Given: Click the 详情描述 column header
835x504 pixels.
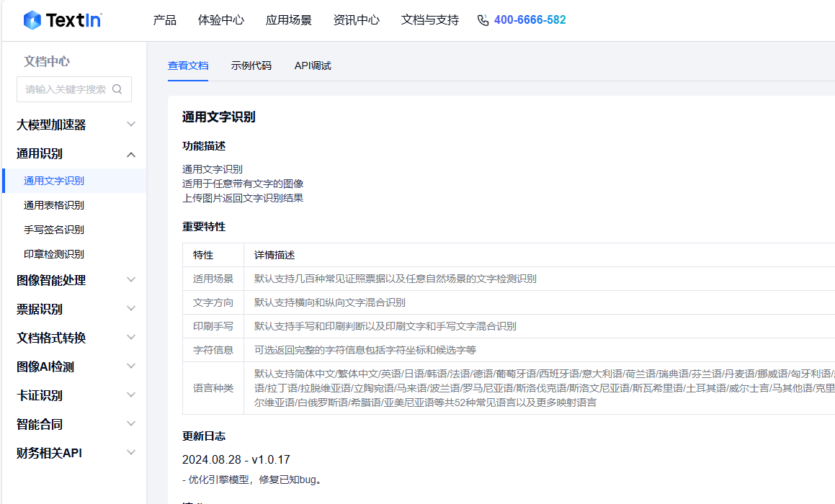Looking at the screenshot, I should tap(274, 256).
